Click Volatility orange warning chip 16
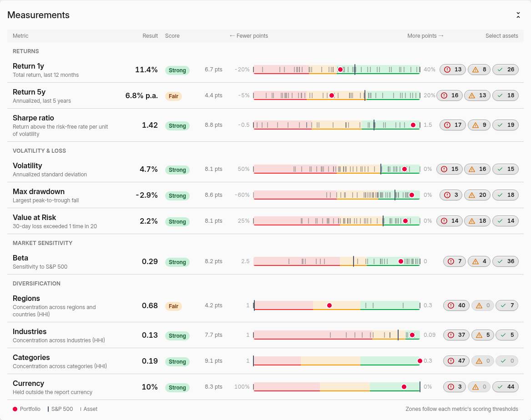 coord(477,169)
